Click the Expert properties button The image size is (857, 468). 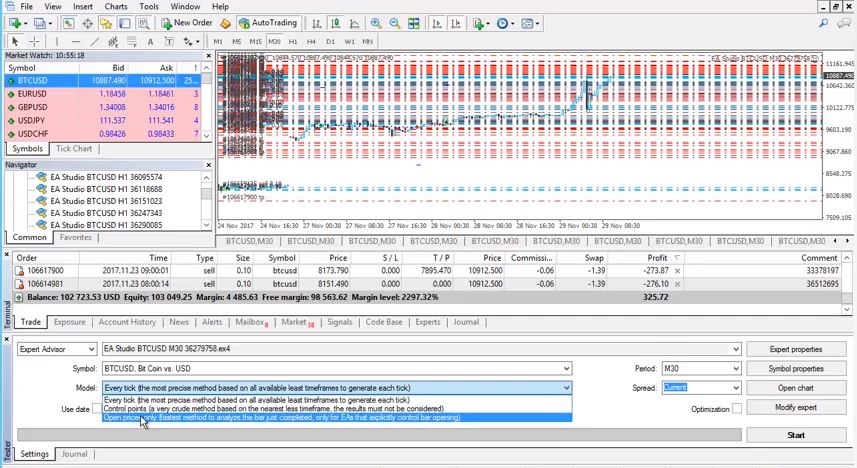[796, 350]
